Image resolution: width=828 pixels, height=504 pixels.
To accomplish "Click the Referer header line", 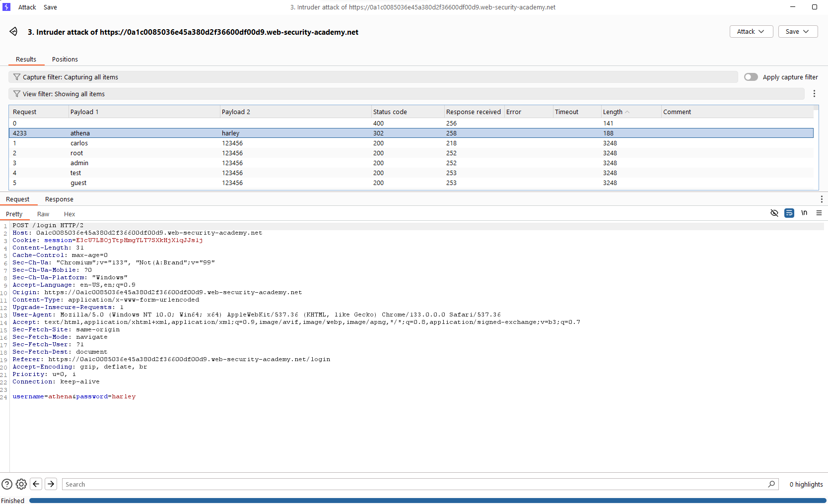I will pyautogui.click(x=171, y=359).
